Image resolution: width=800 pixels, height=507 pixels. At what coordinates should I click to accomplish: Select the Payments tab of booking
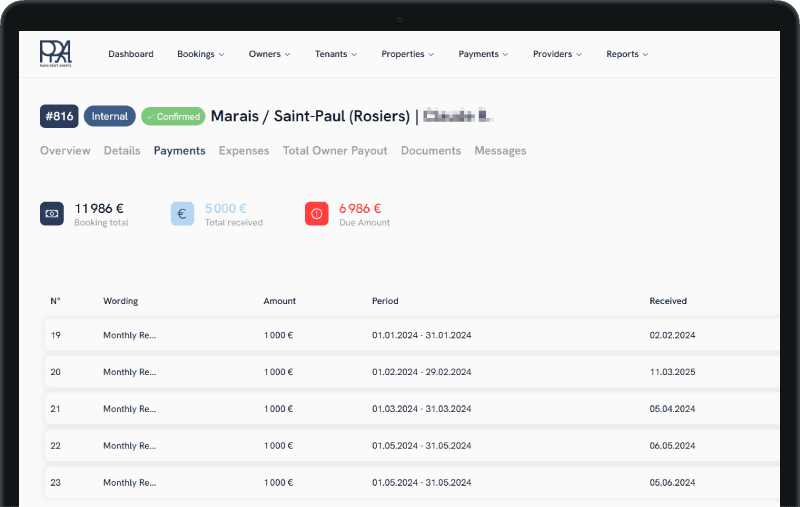click(x=180, y=151)
